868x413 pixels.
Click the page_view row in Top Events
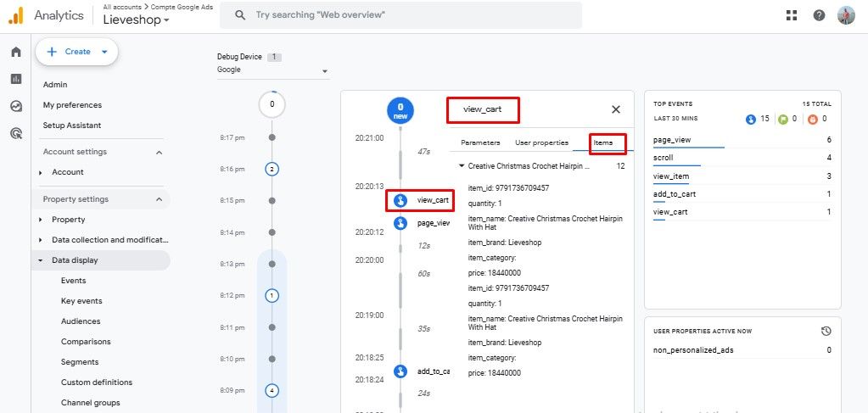(742, 140)
